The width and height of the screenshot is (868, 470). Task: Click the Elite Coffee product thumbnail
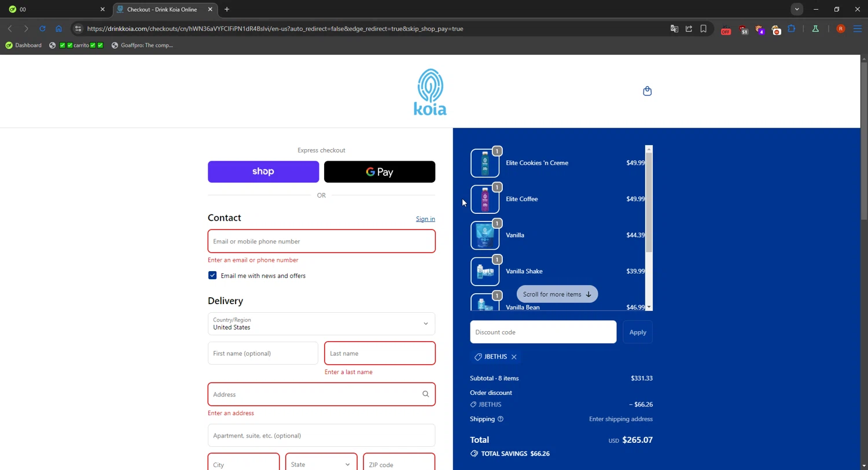(485, 199)
